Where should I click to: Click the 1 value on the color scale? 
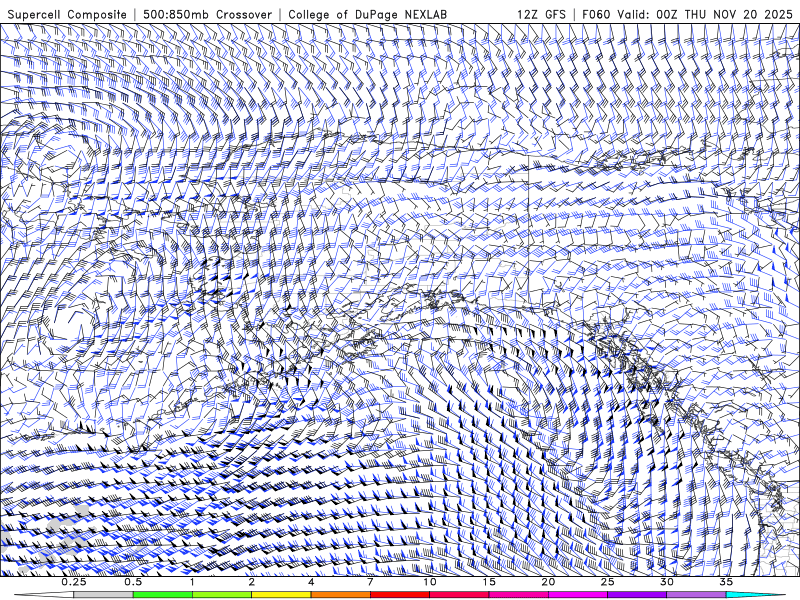click(192, 582)
